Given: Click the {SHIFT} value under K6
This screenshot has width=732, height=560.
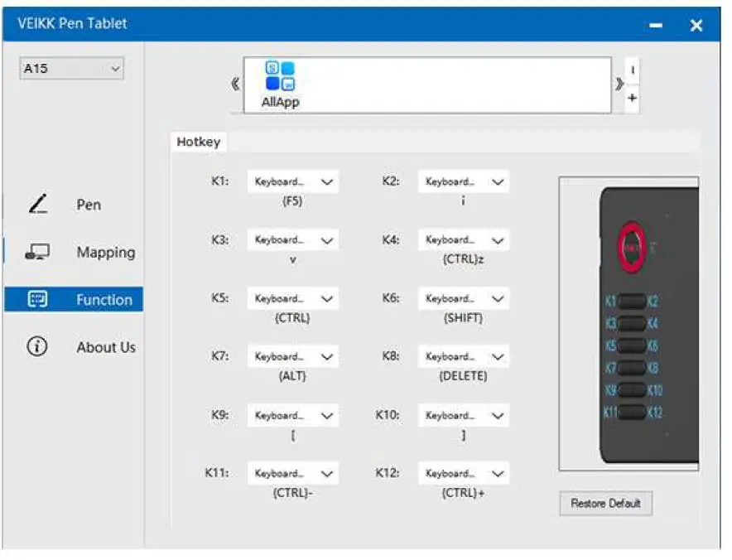Looking at the screenshot, I should pos(463,318).
